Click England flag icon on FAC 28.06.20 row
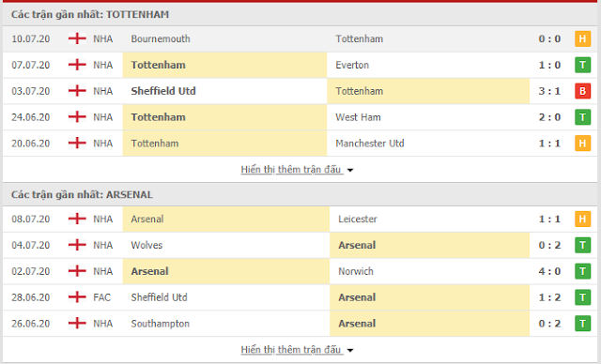Viewport: 601px width, 364px height. click(x=77, y=297)
